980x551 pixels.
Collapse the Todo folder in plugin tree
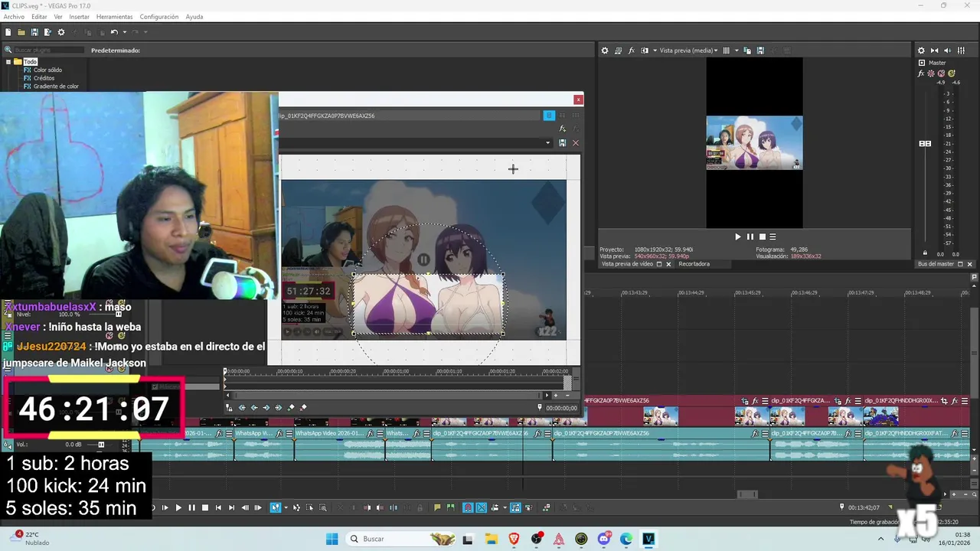pos(8,62)
